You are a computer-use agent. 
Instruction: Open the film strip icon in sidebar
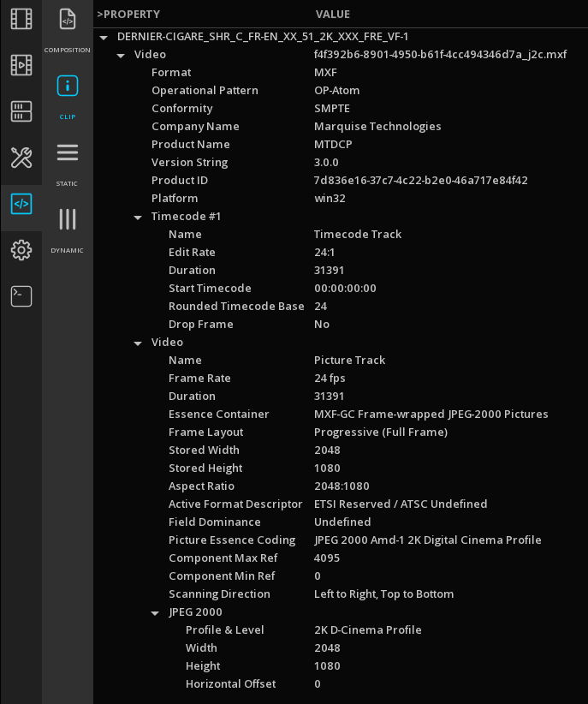point(21,19)
